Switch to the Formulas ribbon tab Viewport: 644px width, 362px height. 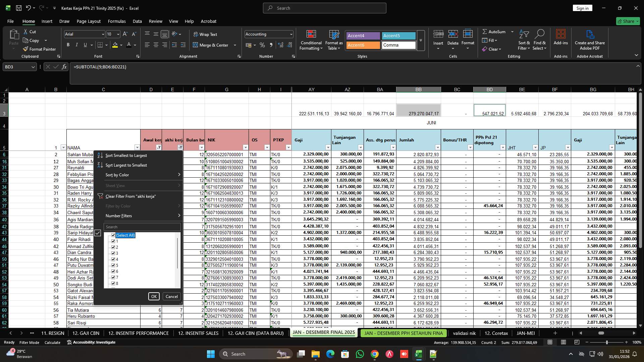click(117, 21)
